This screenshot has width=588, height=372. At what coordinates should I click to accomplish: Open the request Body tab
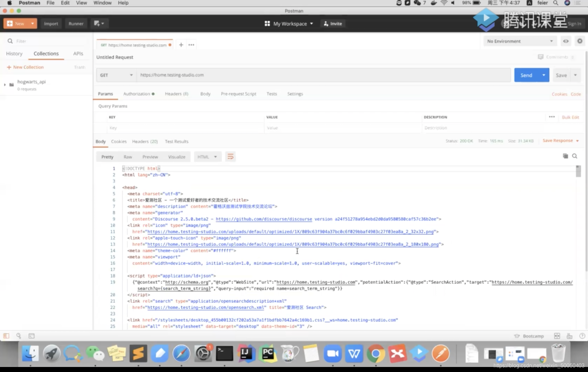[x=205, y=94]
